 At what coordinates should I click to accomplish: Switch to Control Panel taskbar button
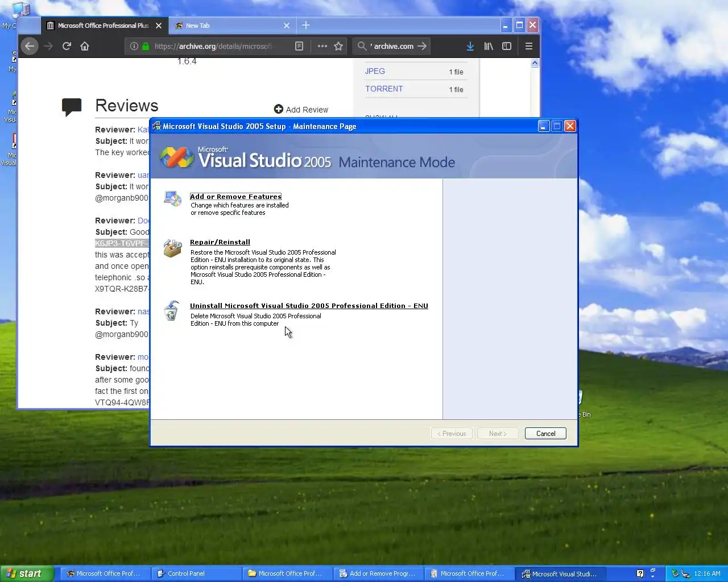click(197, 573)
